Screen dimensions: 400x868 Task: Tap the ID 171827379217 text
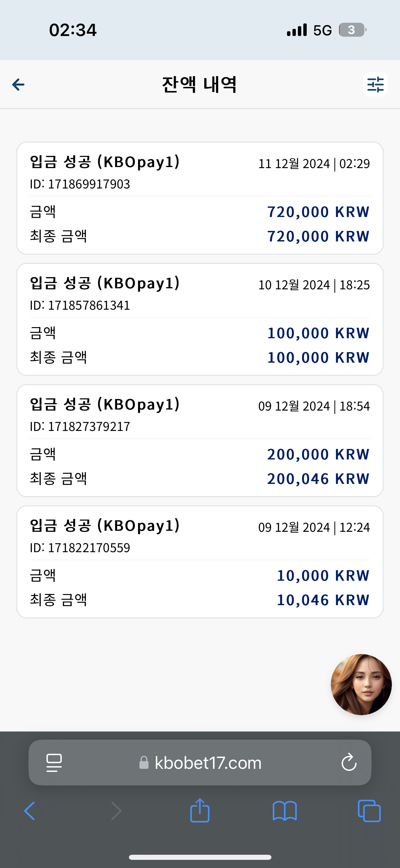click(80, 427)
